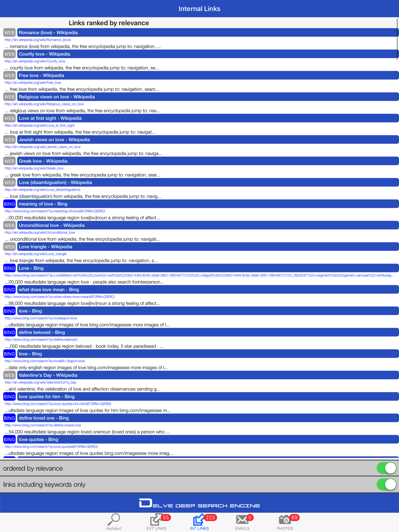Click snippet '...aint valentine; the celebration of love'
Image resolution: width=399 pixels, height=532 pixels.
click(x=83, y=389)
